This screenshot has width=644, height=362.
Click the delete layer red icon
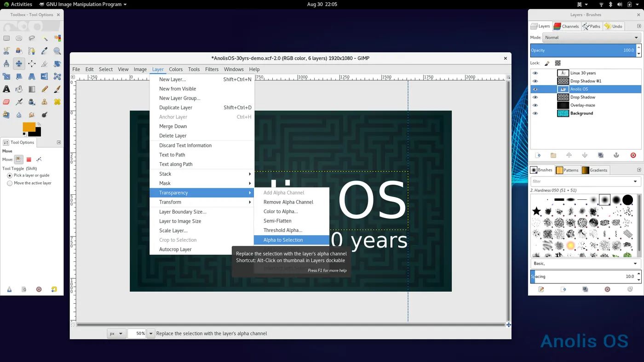(633, 155)
